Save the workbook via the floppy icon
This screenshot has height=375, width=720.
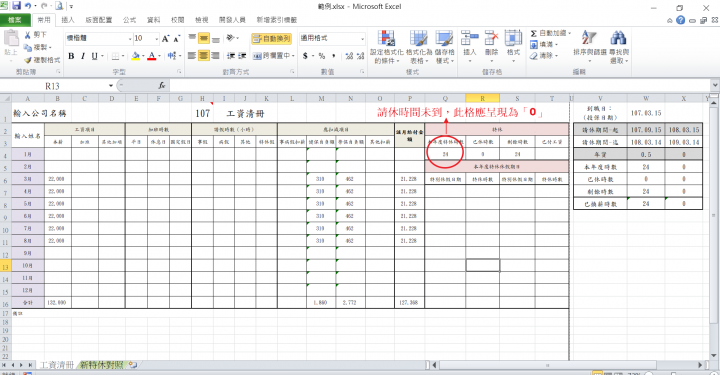point(17,6)
